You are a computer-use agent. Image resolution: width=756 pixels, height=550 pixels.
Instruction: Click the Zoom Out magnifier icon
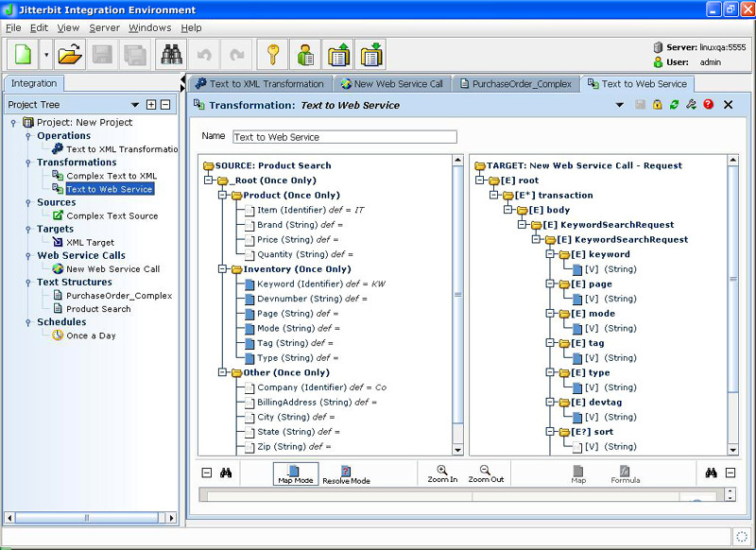click(x=486, y=473)
